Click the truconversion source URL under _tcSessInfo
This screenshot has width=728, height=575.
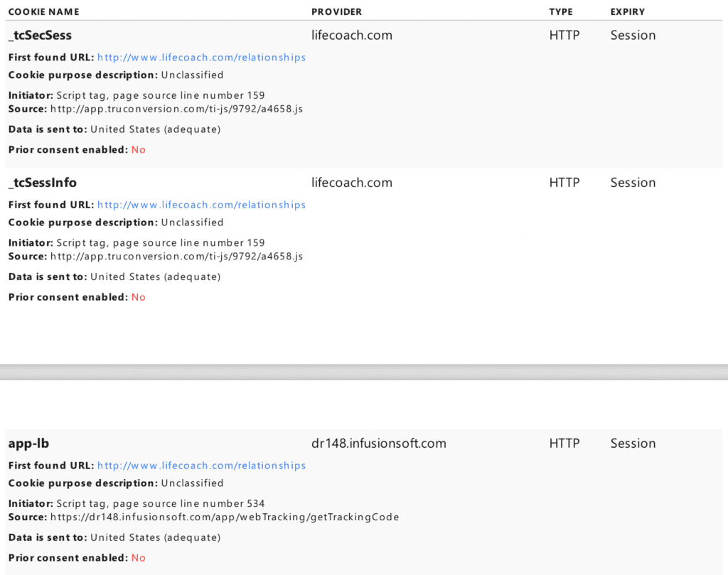pyautogui.click(x=176, y=257)
